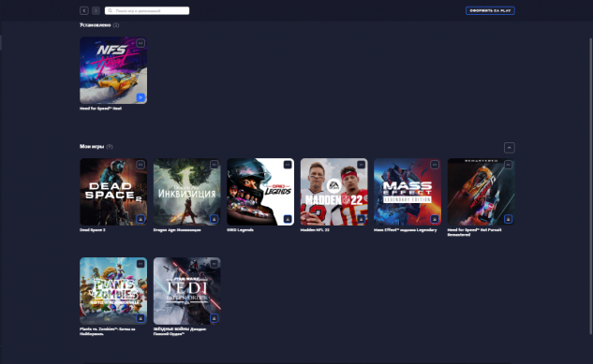
Task: Open three-dot menu on Mass Effect tile
Action: (x=435, y=165)
